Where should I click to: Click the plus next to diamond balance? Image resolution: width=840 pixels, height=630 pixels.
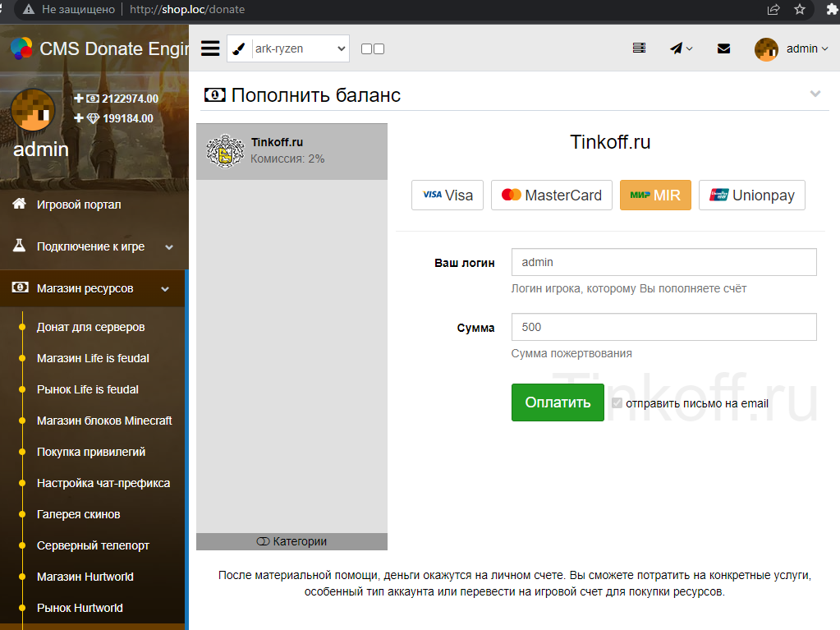click(79, 118)
